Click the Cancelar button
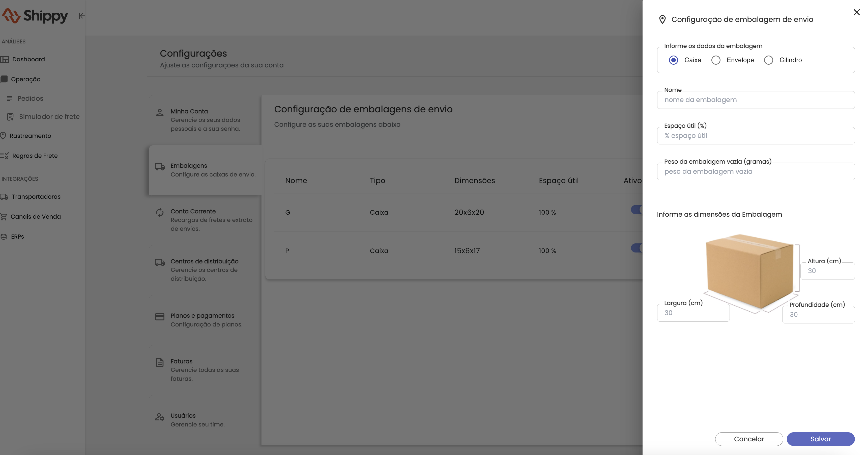 (749, 439)
